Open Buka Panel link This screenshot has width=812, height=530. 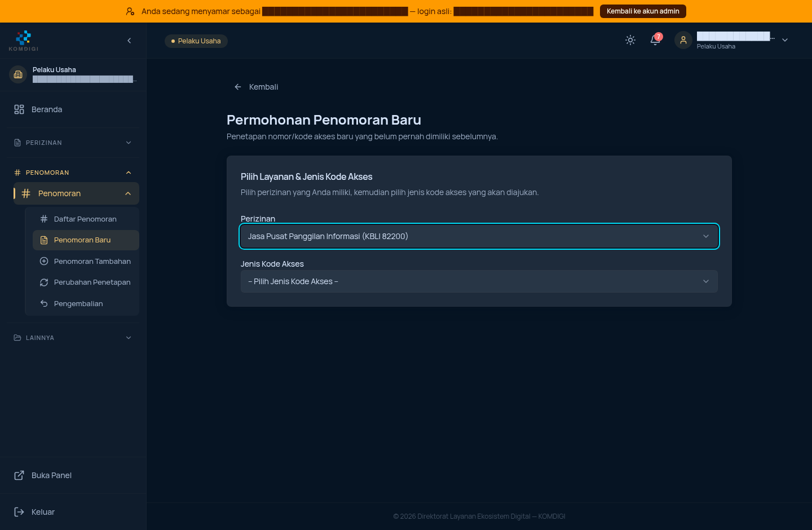[73, 475]
